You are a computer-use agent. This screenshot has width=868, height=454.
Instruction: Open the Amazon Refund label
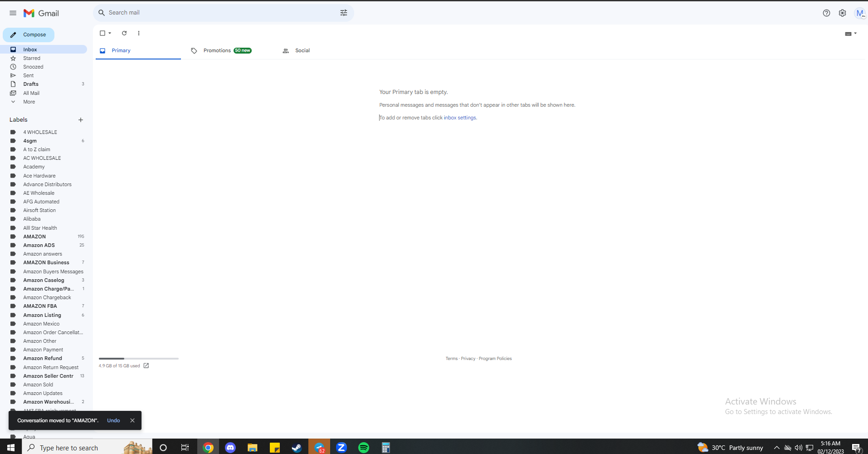(x=44, y=358)
